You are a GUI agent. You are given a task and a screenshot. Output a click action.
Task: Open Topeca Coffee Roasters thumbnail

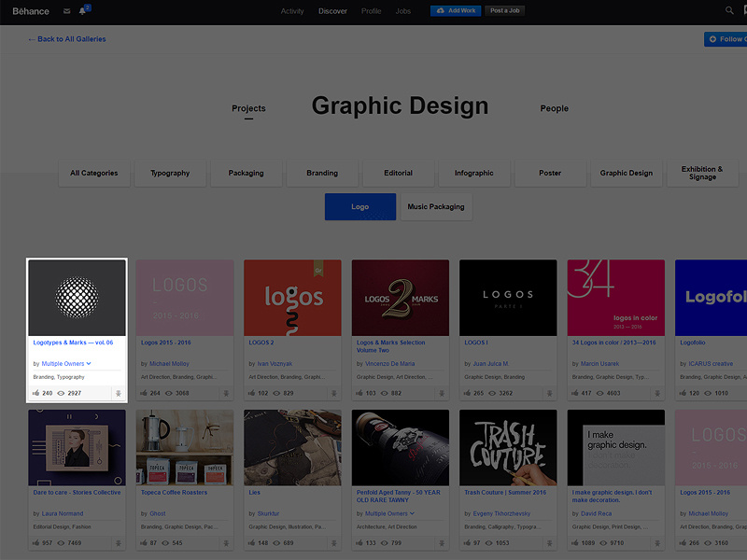tap(185, 448)
